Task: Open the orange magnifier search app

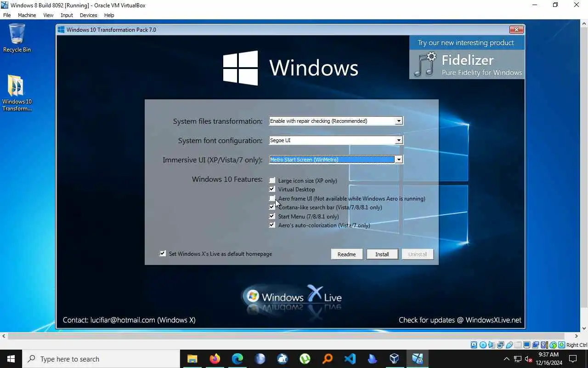Action: [x=327, y=359]
